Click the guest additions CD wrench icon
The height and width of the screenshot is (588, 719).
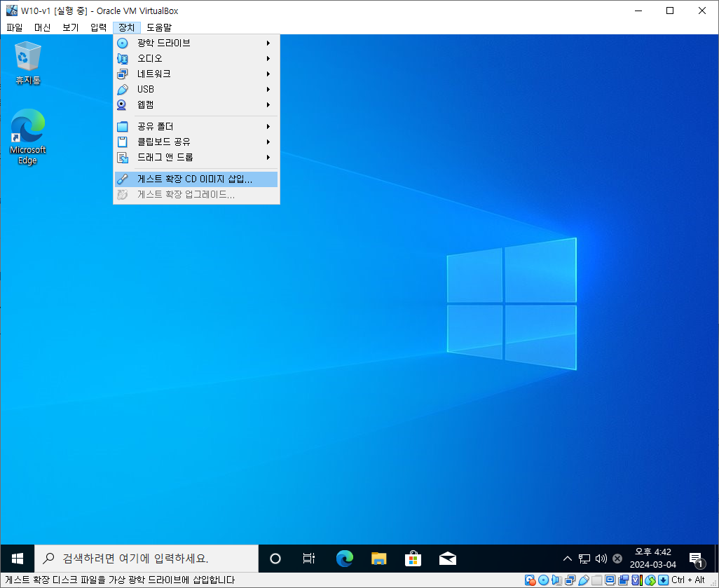(123, 179)
